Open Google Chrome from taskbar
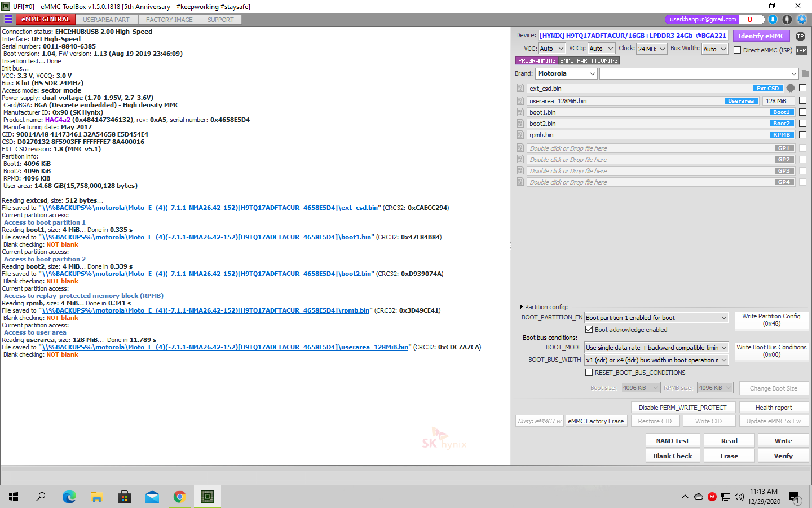 pyautogui.click(x=179, y=497)
